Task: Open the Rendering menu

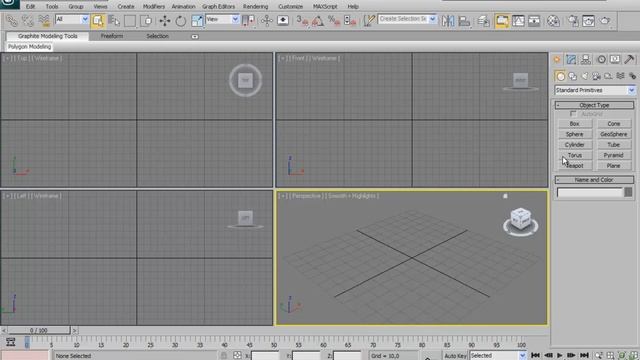Action: (256, 7)
